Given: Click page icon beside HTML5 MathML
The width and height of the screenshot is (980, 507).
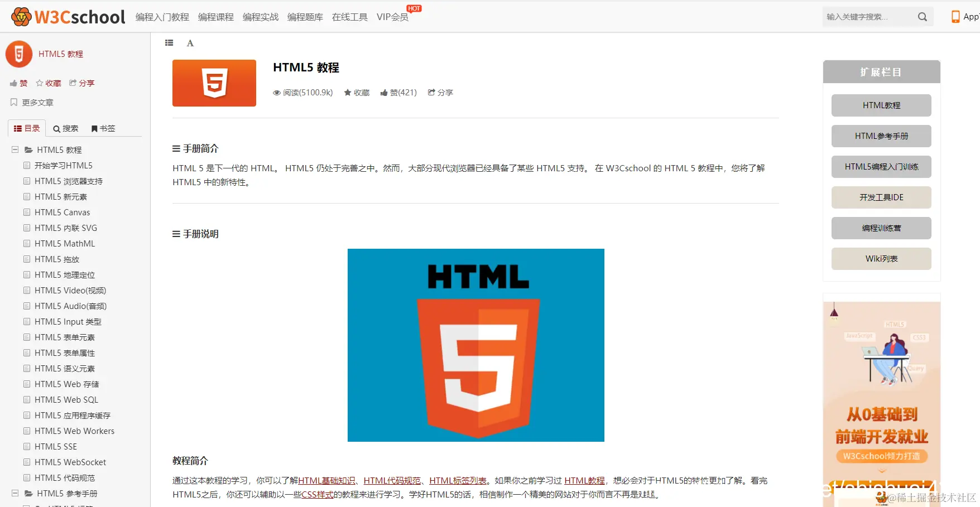Looking at the screenshot, I should point(27,243).
